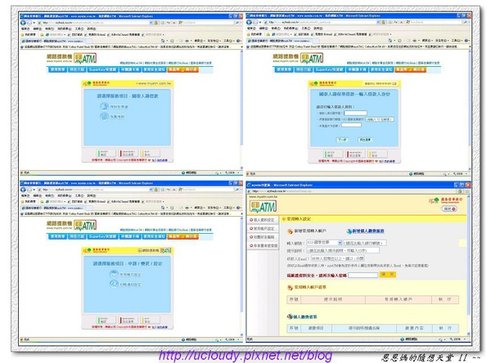Choose the first setting option icon in the bottom-left ATM panel
491x363 pixels.
coord(114,274)
